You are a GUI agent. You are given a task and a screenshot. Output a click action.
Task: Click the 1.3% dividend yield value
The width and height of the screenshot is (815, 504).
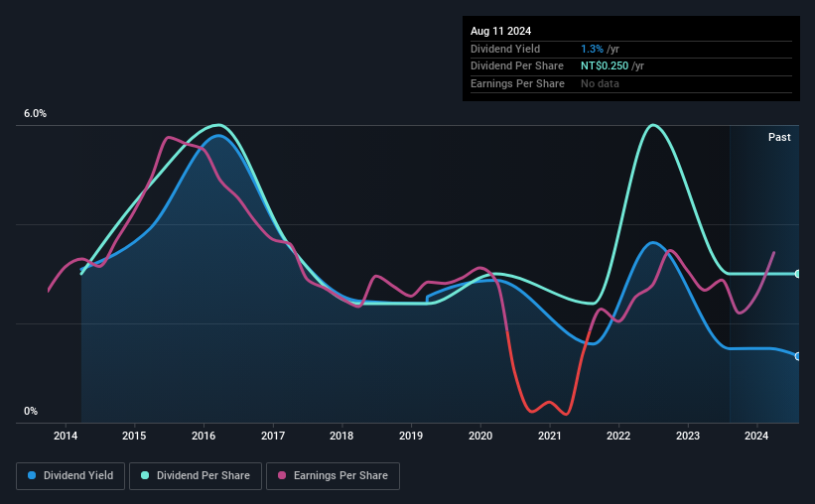click(x=592, y=49)
